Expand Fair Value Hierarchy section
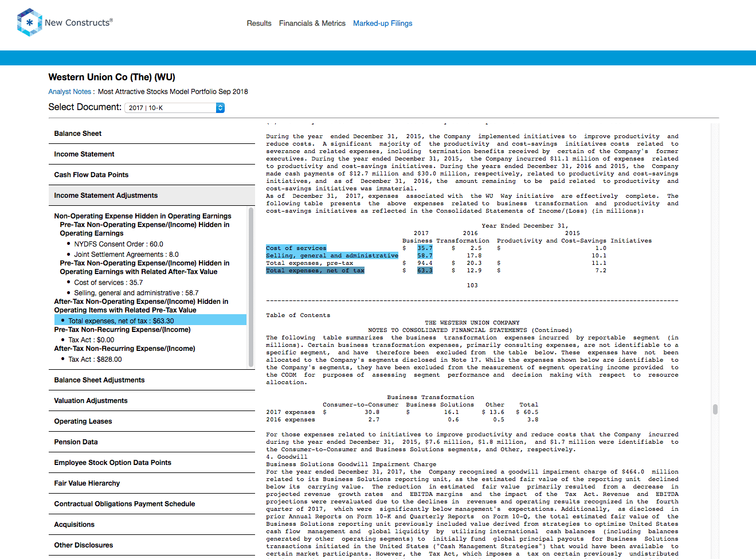This screenshot has height=559, width=756. pyautogui.click(x=152, y=483)
